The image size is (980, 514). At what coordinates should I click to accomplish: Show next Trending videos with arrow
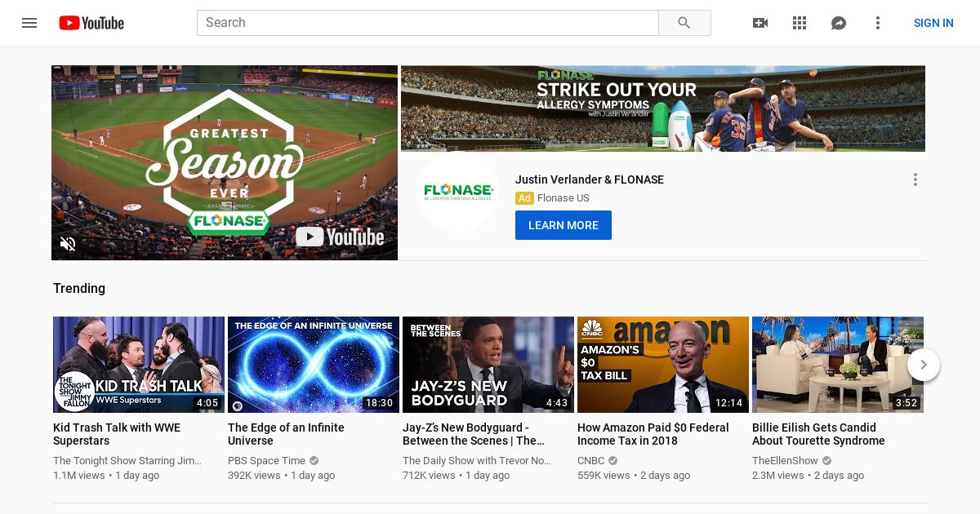point(924,365)
